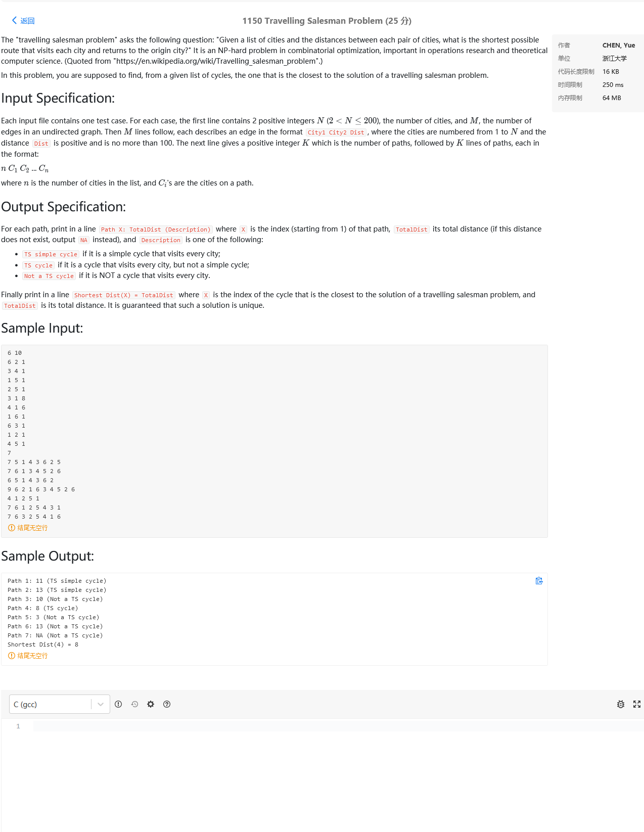This screenshot has width=644, height=832.
Task: Click the Output Specification heading
Action: click(63, 207)
